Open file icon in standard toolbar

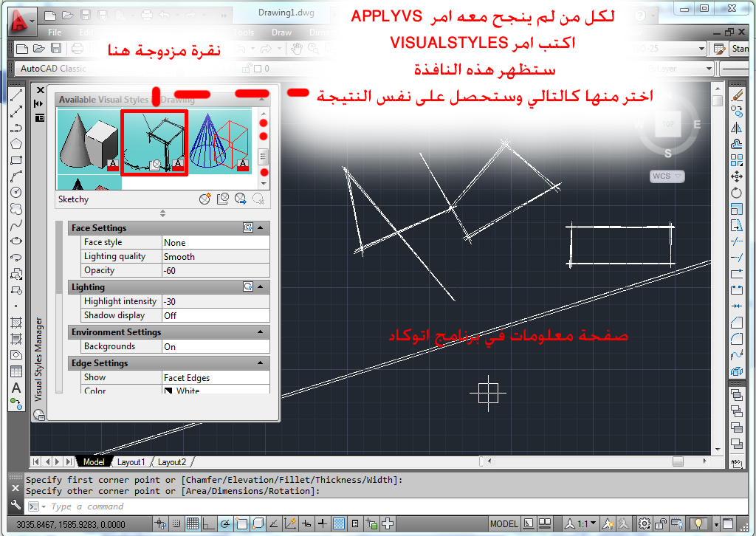coord(39,49)
